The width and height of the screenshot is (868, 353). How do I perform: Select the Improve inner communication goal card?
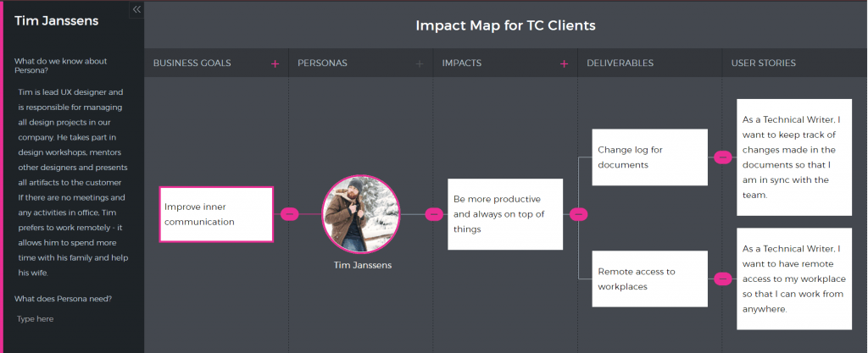(216, 214)
